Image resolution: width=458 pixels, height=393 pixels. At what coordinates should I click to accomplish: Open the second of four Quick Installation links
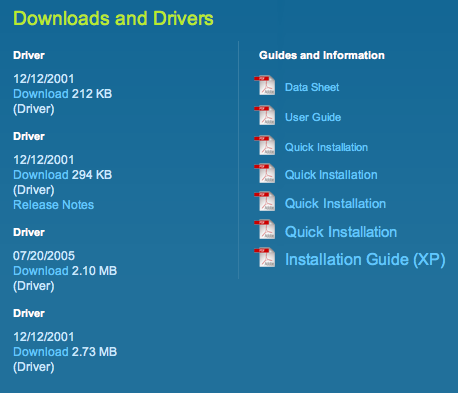[331, 175]
